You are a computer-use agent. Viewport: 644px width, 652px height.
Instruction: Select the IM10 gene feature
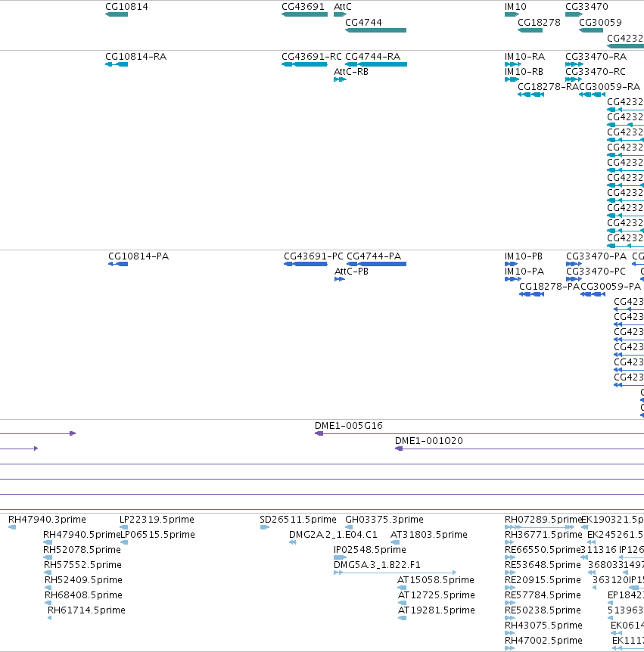(x=512, y=14)
